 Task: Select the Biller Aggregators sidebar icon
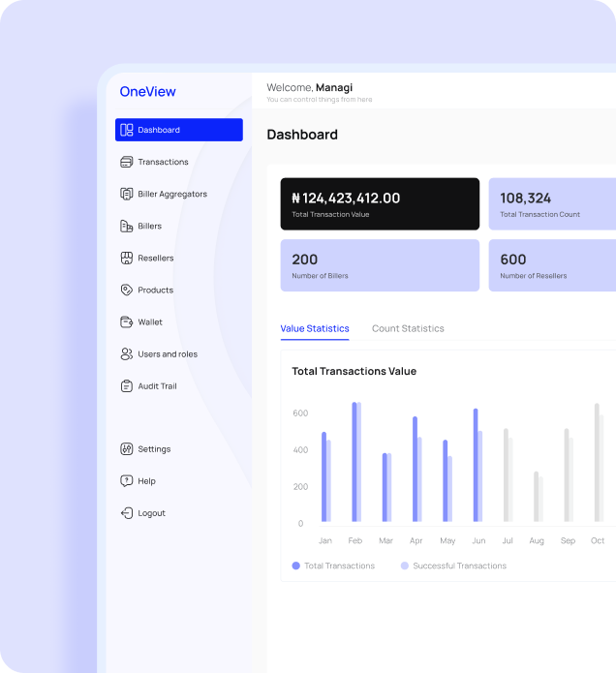point(126,194)
